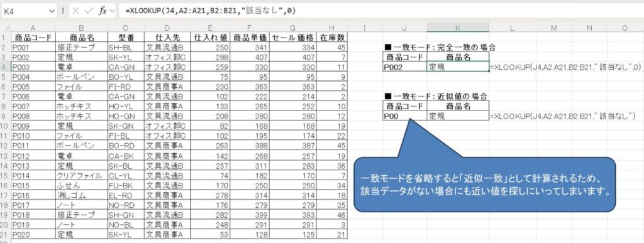Click header cell 在庫数

click(x=332, y=38)
